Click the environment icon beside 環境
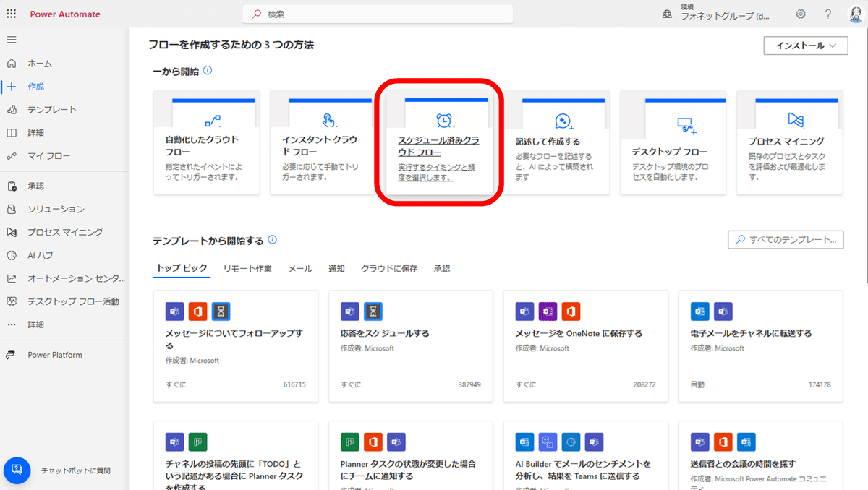Viewport: 868px width, 490px height. [x=667, y=14]
